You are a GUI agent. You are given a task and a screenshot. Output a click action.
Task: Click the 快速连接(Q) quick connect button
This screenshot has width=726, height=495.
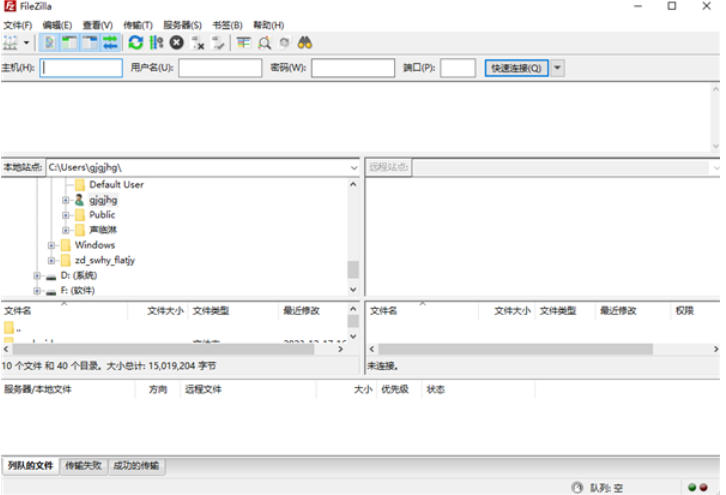point(516,68)
